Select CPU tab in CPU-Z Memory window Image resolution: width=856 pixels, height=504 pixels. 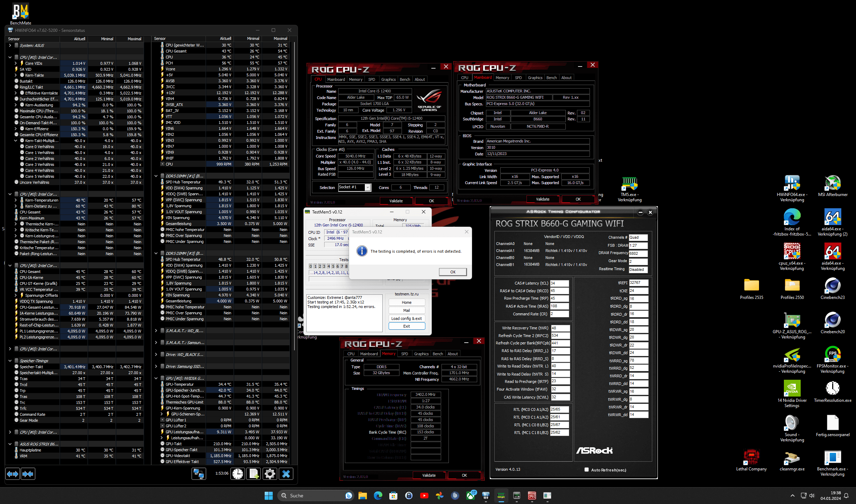[351, 354]
